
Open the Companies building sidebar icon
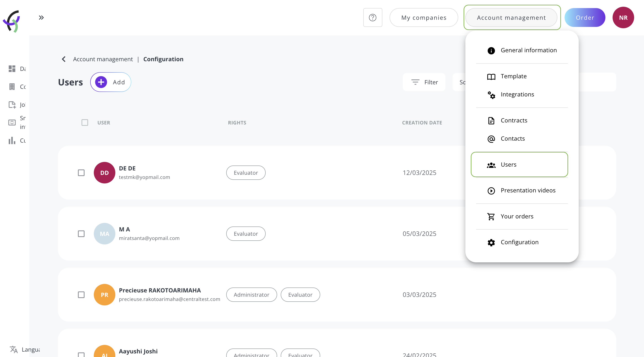12,87
